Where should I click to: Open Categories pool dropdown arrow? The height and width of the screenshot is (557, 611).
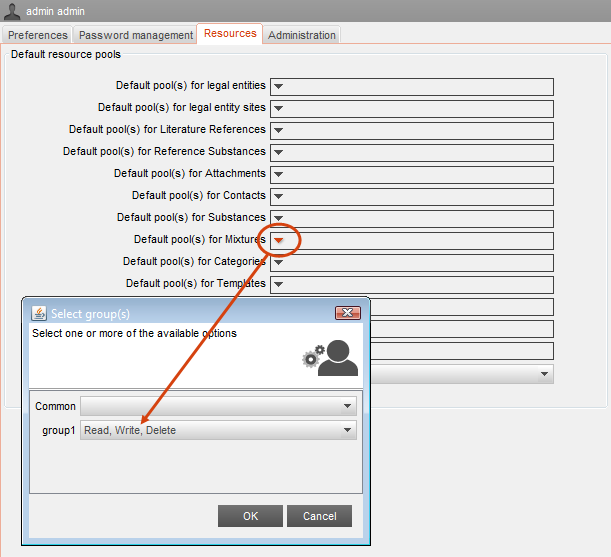click(278, 262)
